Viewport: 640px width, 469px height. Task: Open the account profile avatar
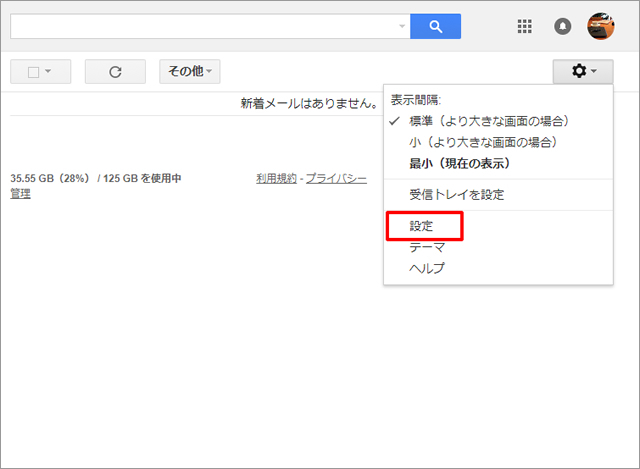[x=600, y=27]
